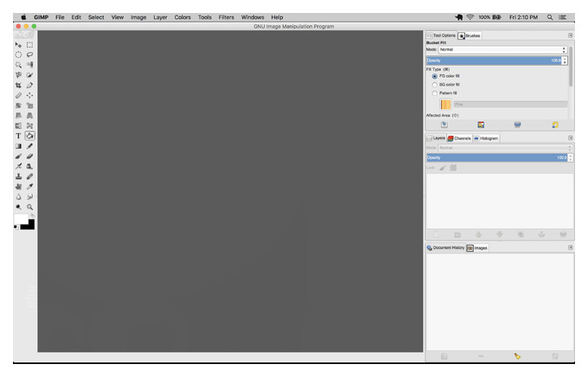Select the Crop tool
Screen dimensions: 588x377
(x=18, y=86)
